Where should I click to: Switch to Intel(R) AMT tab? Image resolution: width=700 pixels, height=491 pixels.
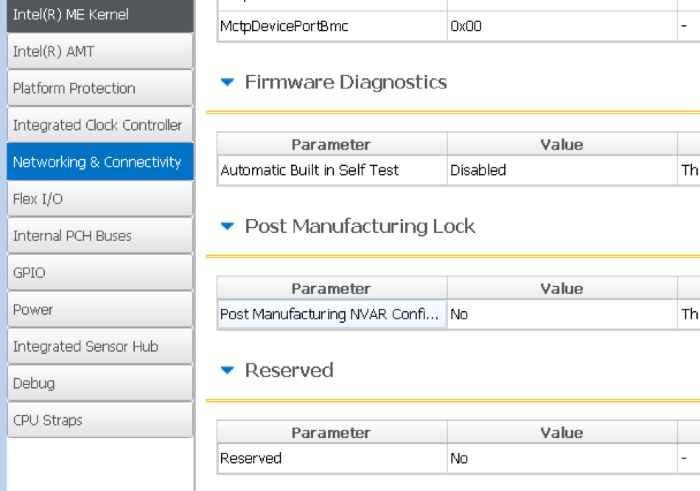point(98,51)
